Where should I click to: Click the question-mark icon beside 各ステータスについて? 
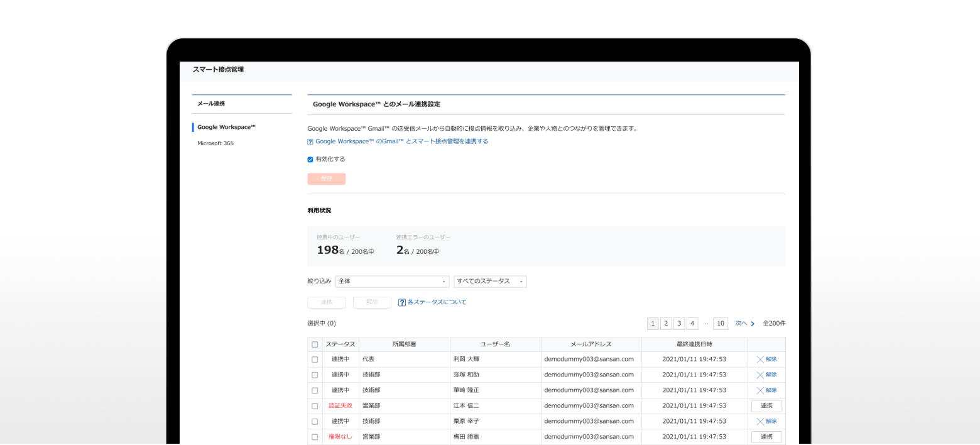(x=402, y=302)
